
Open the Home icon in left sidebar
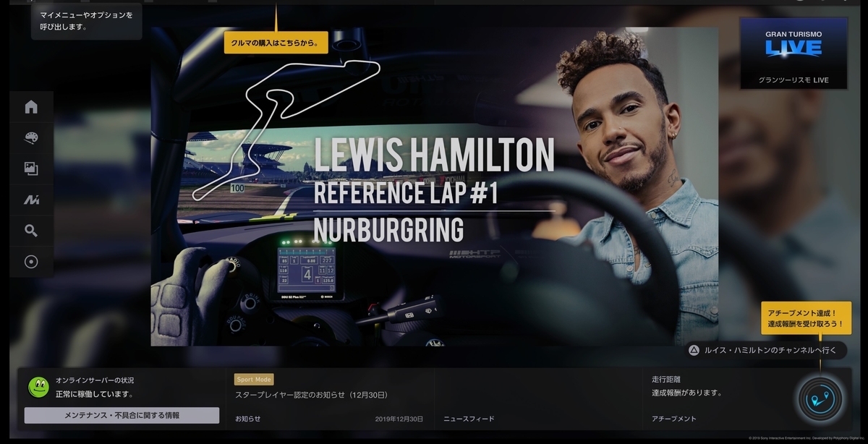(31, 107)
